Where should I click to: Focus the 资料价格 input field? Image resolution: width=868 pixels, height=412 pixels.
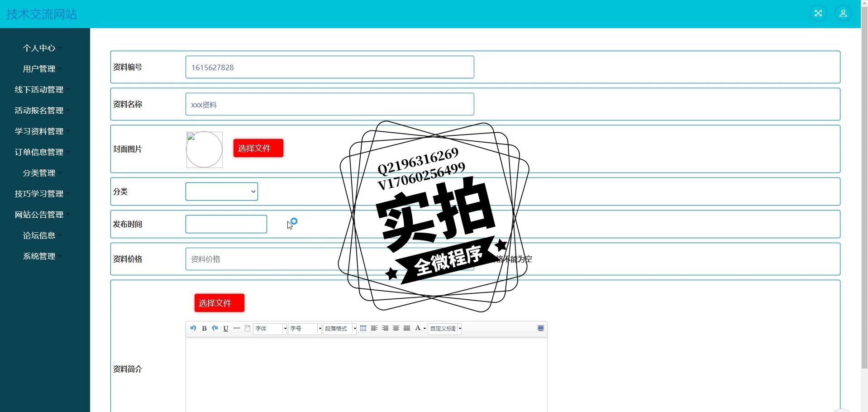[330, 259]
